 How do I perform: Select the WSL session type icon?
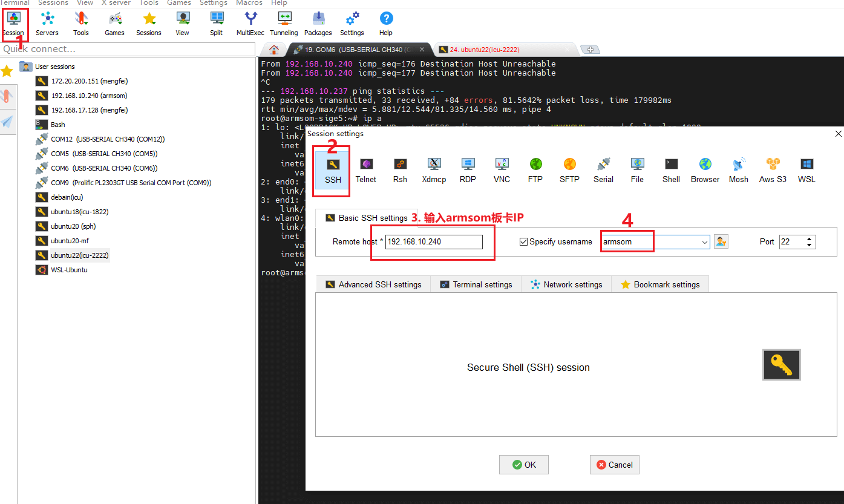[x=806, y=169]
